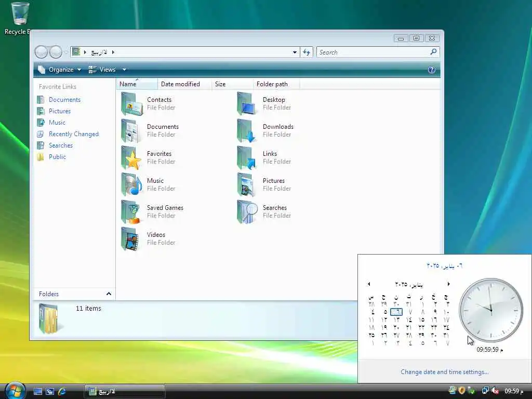Sort by Size column header
Image resolution: width=532 pixels, height=399 pixels.
[x=232, y=84]
